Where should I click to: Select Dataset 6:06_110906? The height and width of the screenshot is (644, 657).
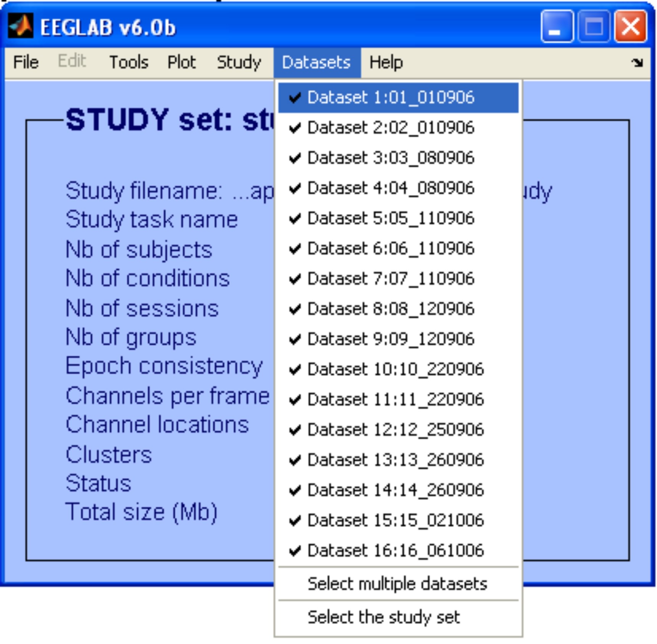[x=398, y=248]
